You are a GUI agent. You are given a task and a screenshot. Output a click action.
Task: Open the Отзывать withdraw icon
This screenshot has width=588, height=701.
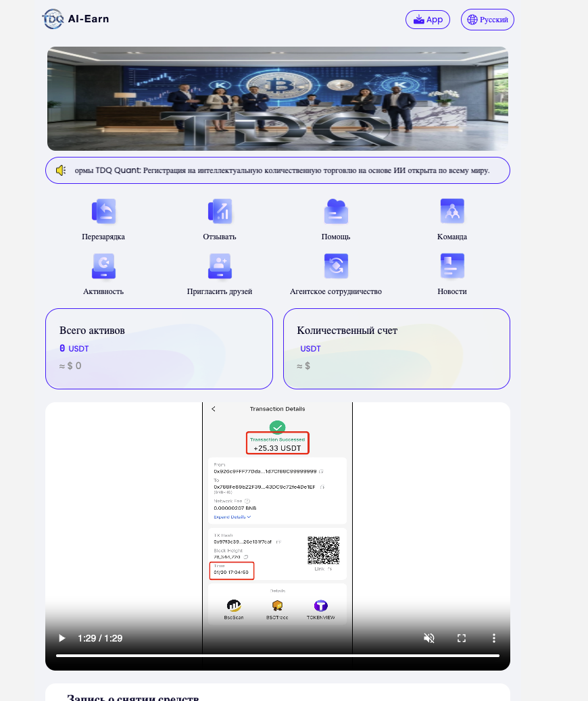pyautogui.click(x=220, y=211)
